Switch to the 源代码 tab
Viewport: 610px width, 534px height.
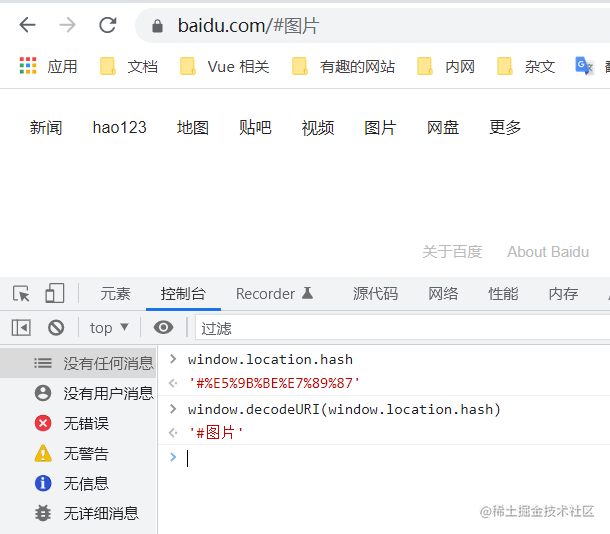tap(375, 294)
